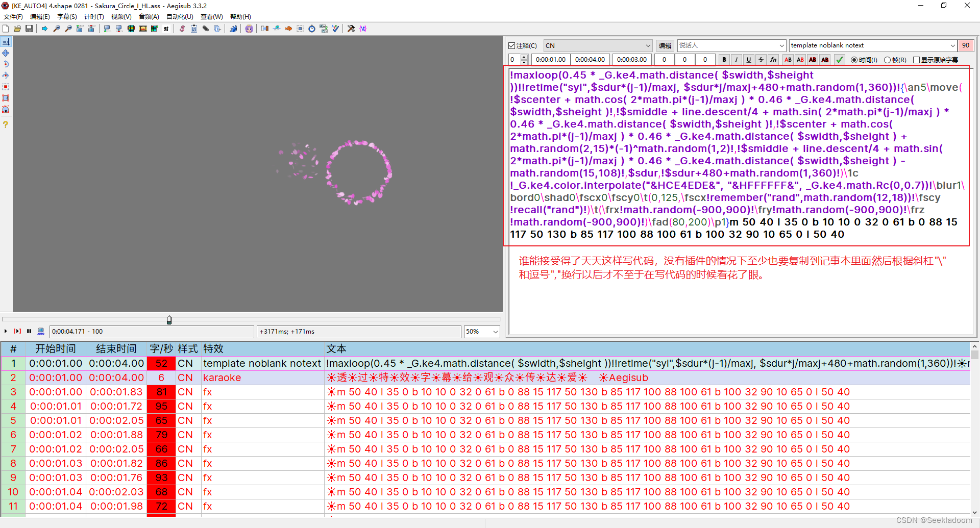Image resolution: width=980 pixels, height=528 pixels.
Task: Click the 开始时间 column header
Action: pyautogui.click(x=55, y=349)
